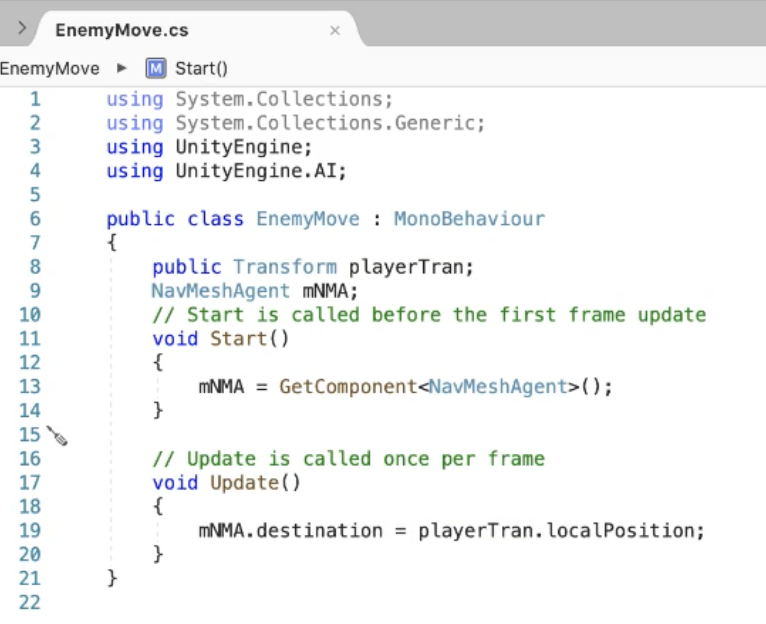Click the 'Start is called' comment line
The height and width of the screenshot is (624, 766).
tap(429, 315)
